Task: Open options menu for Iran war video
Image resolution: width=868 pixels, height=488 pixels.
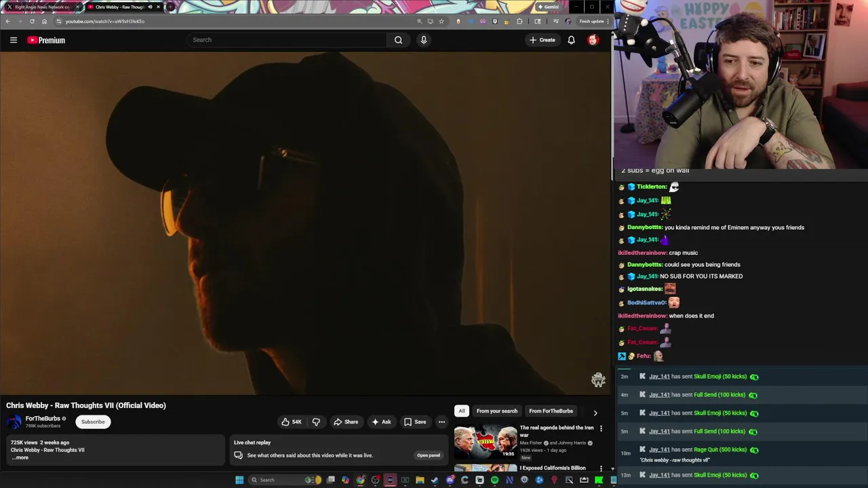Action: point(601,428)
